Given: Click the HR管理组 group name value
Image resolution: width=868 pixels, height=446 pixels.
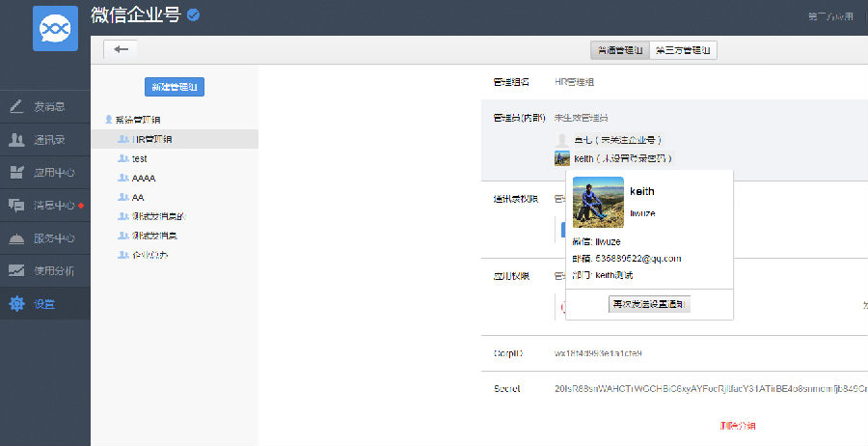Looking at the screenshot, I should click(x=575, y=82).
